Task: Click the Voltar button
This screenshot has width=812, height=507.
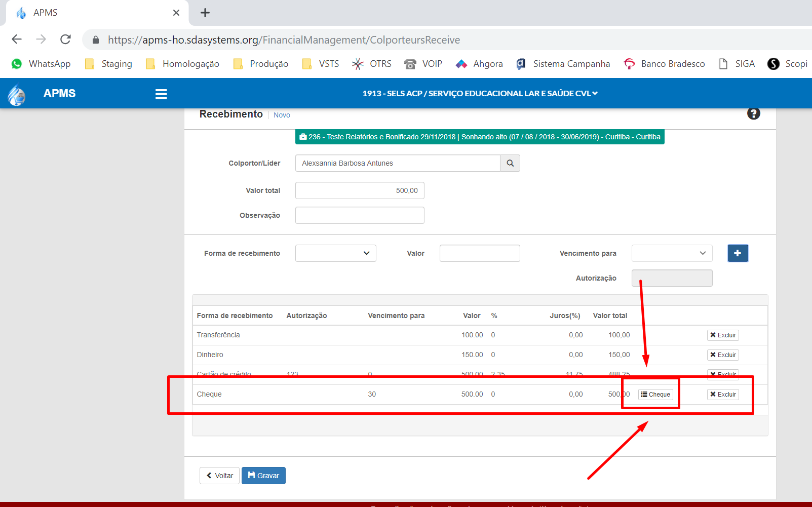Action: (x=219, y=476)
